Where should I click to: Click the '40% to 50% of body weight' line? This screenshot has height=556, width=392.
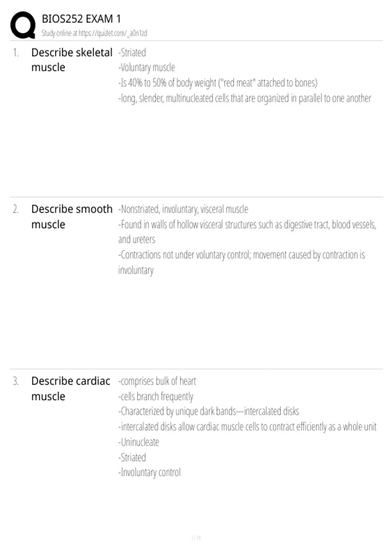coord(218,83)
